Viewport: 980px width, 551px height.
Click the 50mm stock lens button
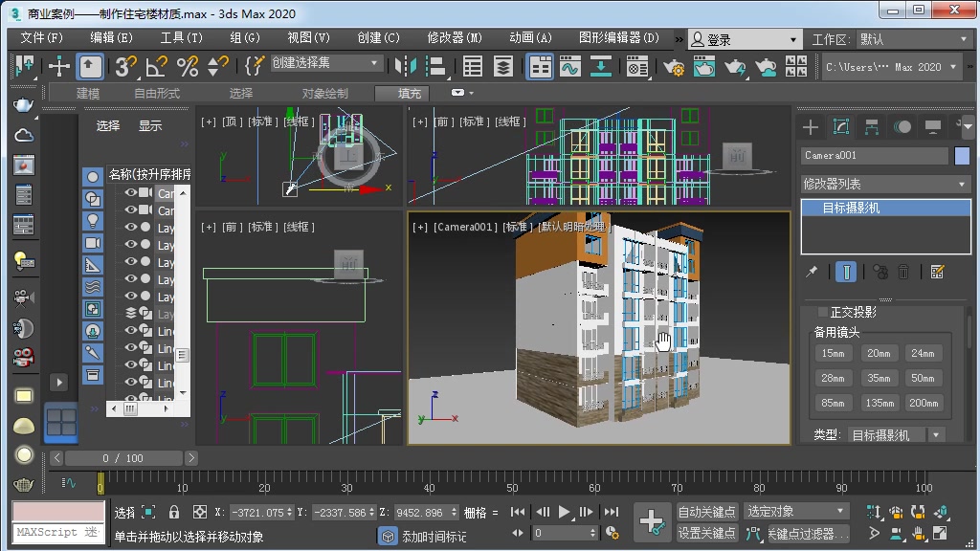tap(922, 378)
